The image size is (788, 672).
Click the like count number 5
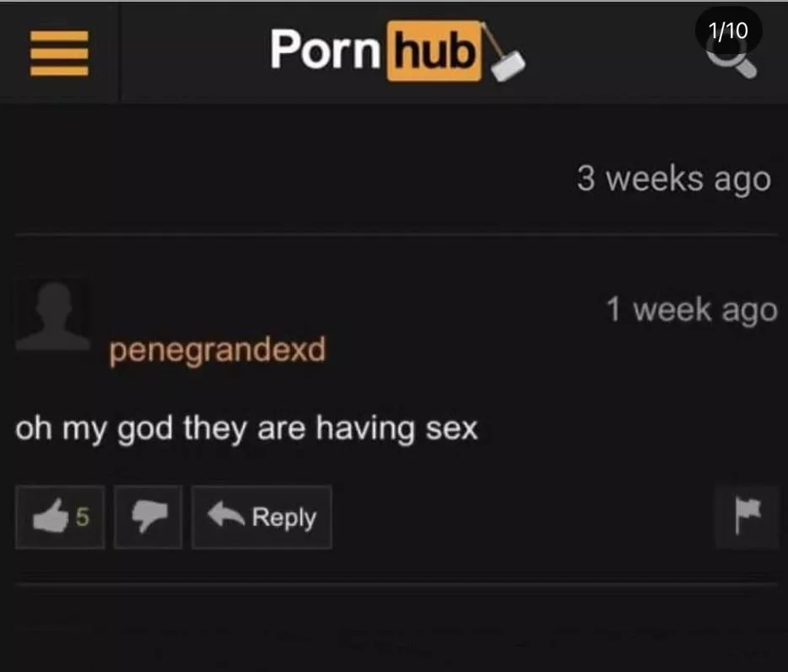[83, 517]
